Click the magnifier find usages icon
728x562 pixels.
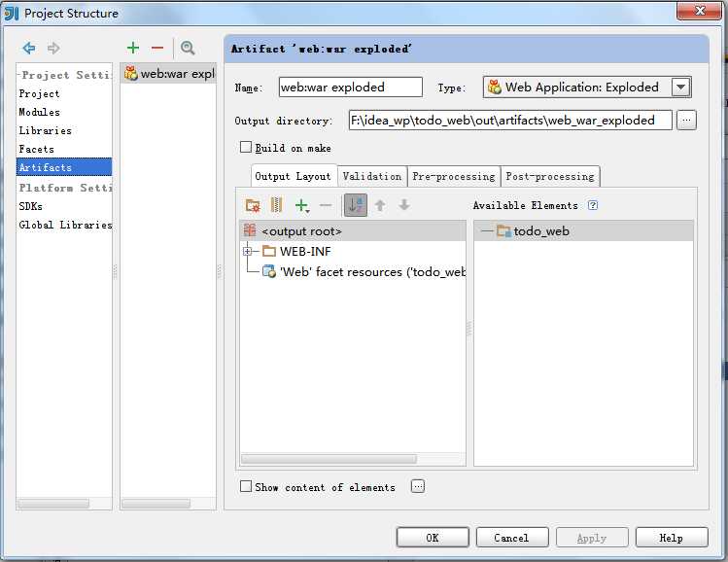point(188,48)
